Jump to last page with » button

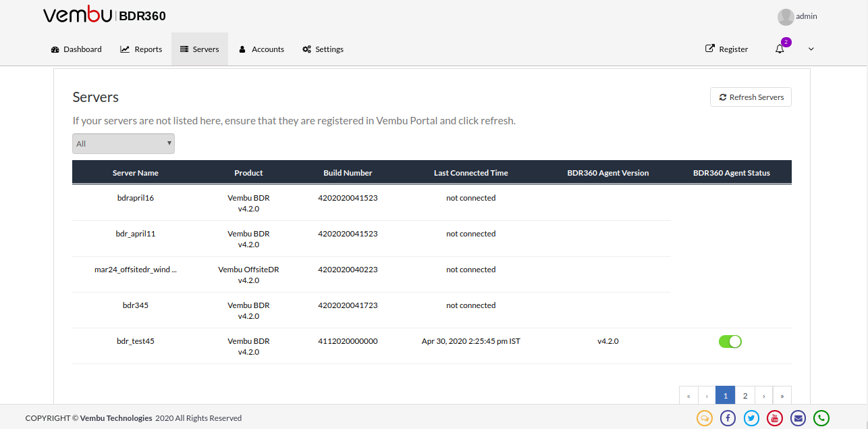782,396
